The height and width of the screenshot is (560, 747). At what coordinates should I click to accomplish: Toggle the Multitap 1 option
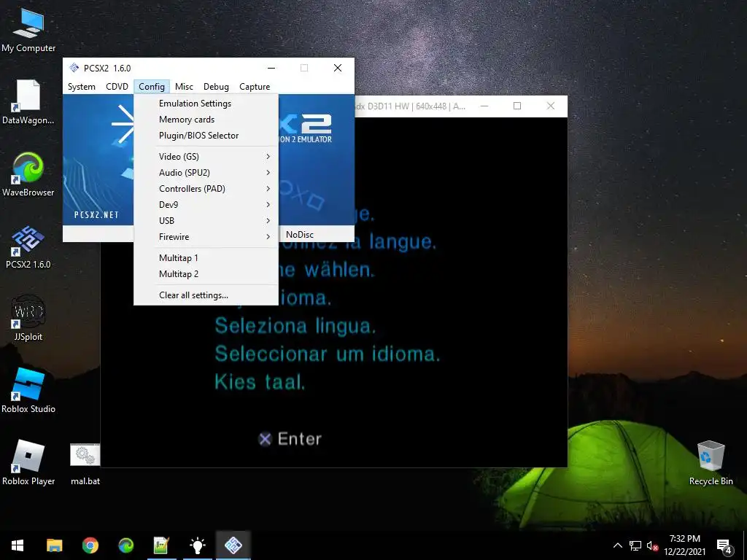[x=206, y=258]
